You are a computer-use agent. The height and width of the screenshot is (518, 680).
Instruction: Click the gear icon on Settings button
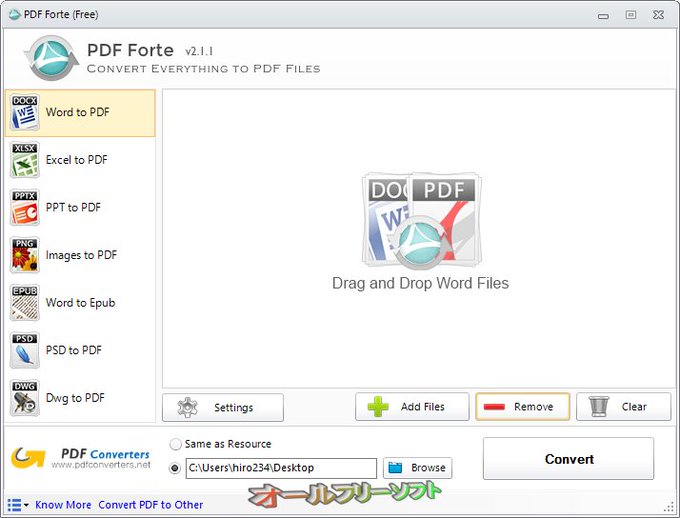pos(188,407)
